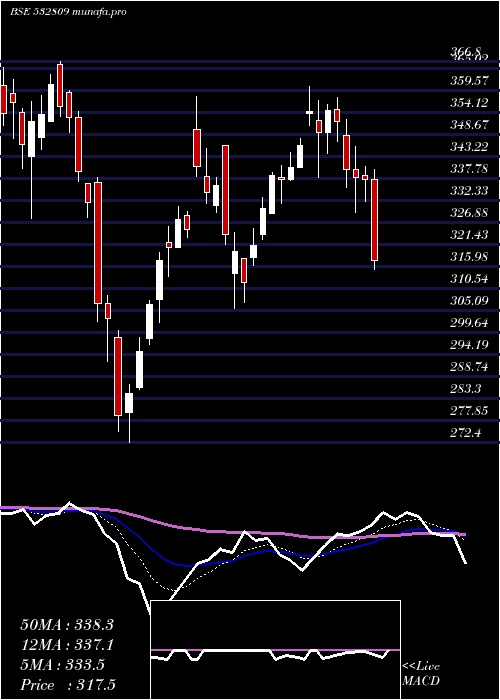
Task: Click the Price : 317.5 readout
Action: (x=68, y=685)
